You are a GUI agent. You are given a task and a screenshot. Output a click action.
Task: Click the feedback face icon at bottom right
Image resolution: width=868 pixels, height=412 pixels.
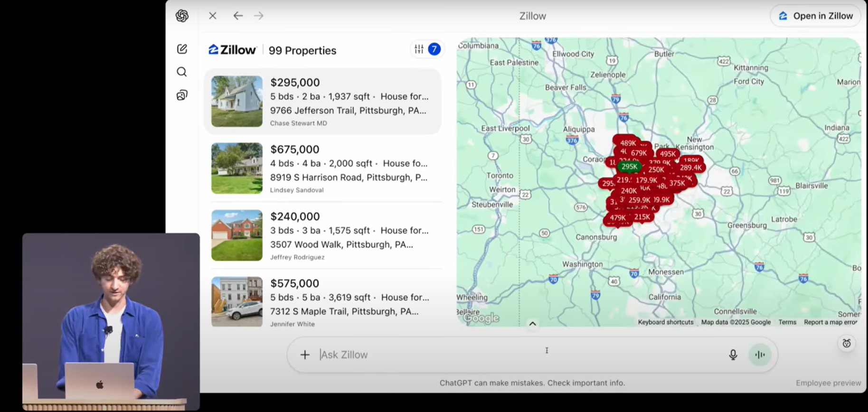847,343
